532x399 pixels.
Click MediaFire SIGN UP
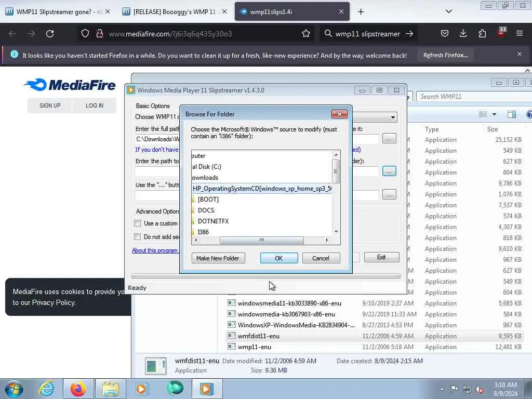click(50, 105)
